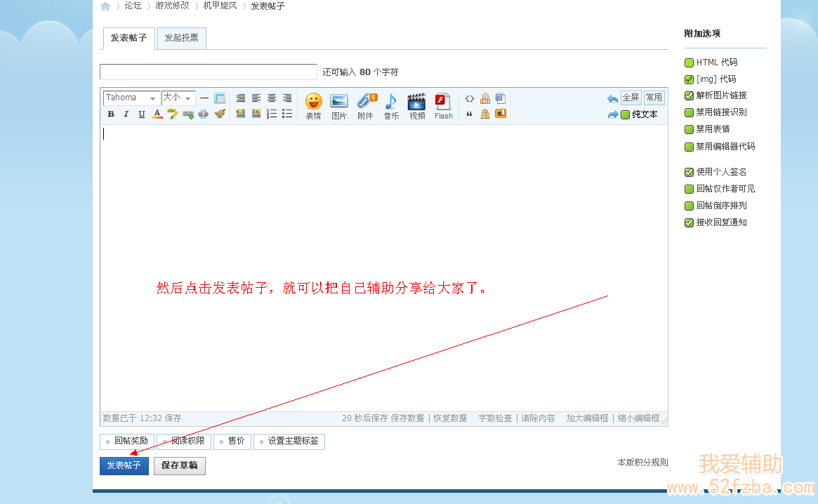Align text to the left
818x504 pixels.
[x=256, y=98]
